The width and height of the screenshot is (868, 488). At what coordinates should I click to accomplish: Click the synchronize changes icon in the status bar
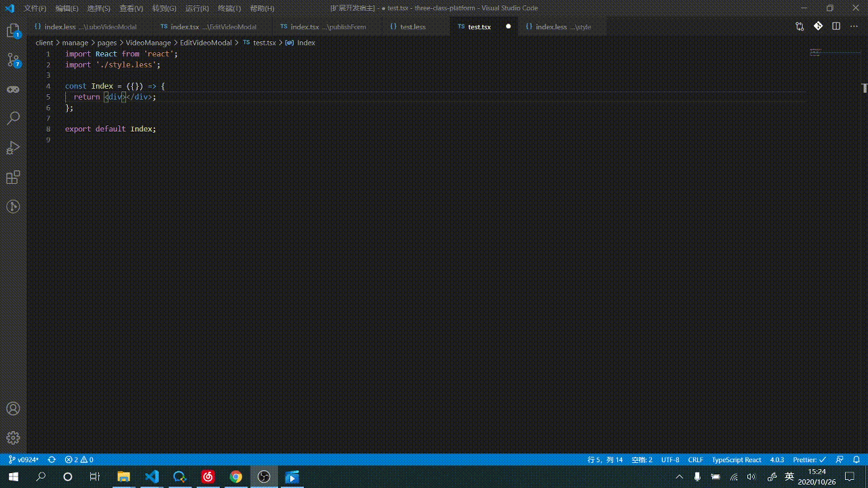(50, 460)
